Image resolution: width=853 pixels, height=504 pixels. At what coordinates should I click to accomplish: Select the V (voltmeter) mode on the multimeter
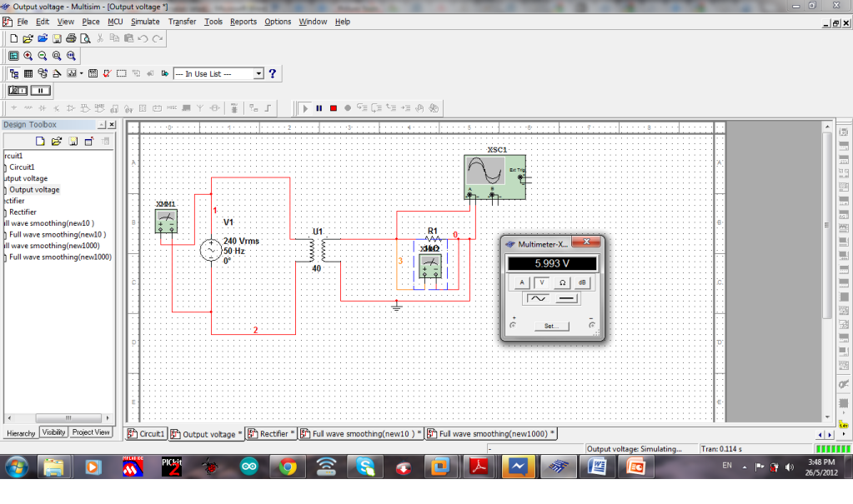click(x=542, y=282)
